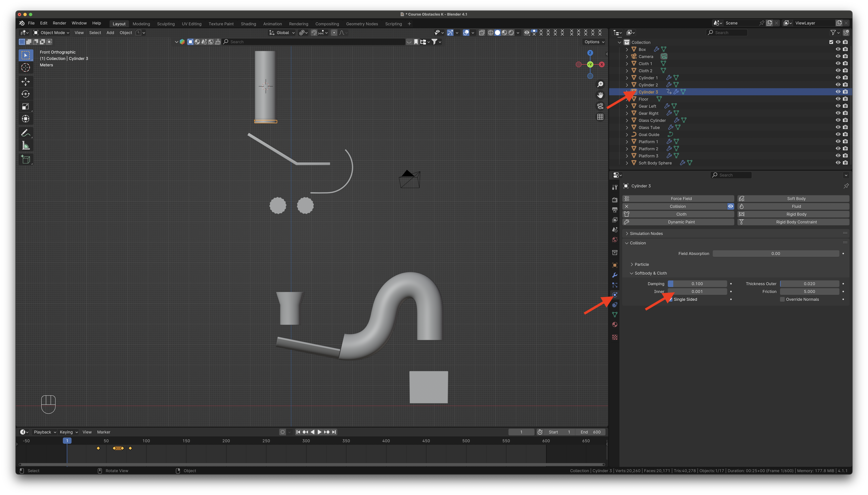Open the Playback dropdown in timeline
Viewport: 868px width, 495px height.
tap(45, 432)
